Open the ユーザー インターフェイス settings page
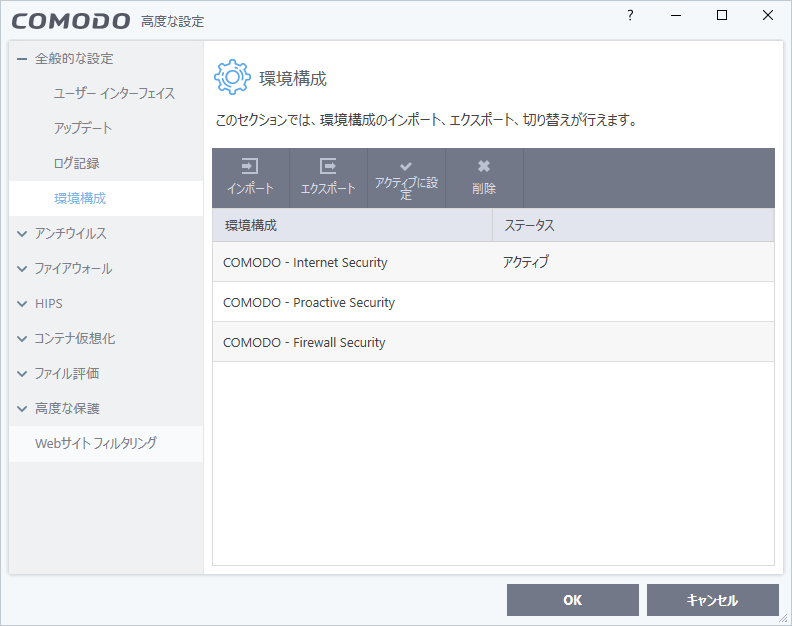 coord(114,94)
